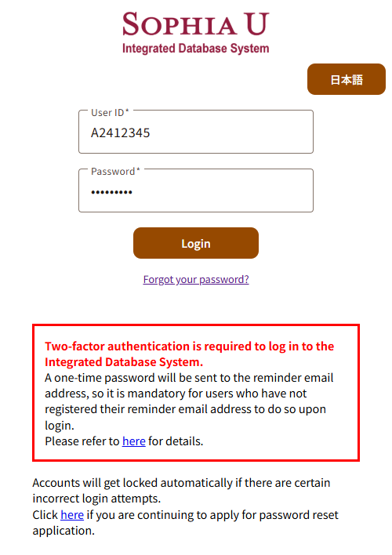Image resolution: width=392 pixels, height=555 pixels.
Task: Click the word 'application.' at page bottom
Action: pos(64,531)
